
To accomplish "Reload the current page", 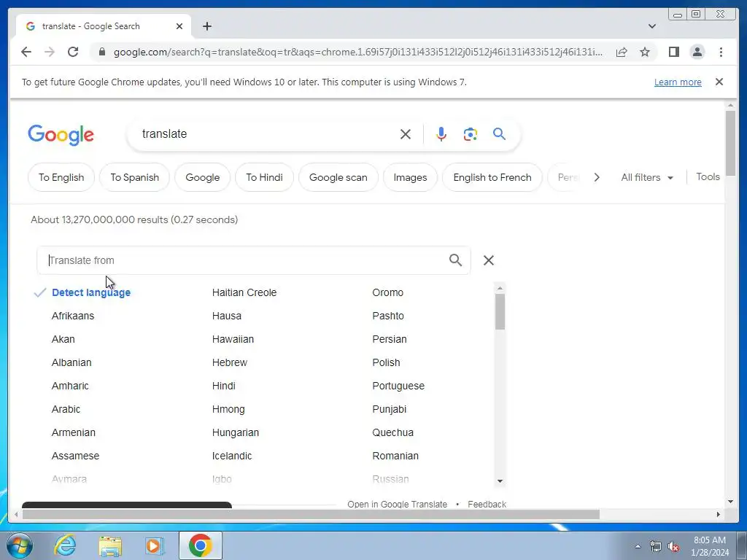I will [73, 52].
